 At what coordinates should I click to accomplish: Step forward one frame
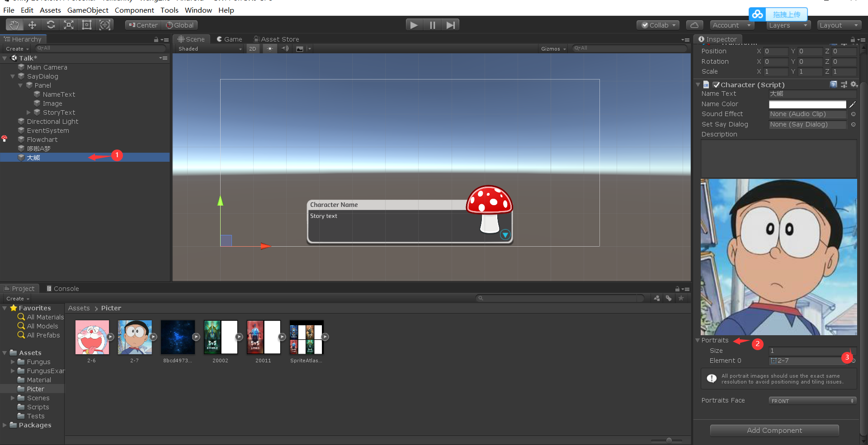(450, 25)
